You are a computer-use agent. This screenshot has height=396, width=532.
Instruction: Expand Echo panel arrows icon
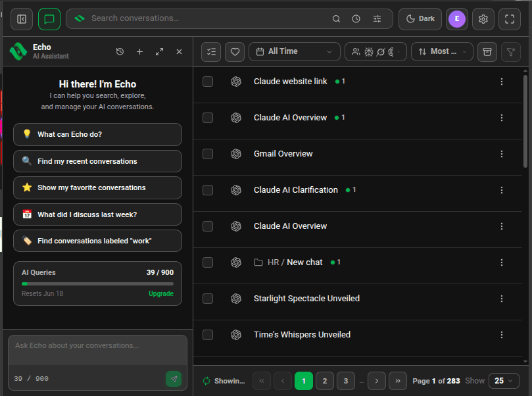click(159, 51)
